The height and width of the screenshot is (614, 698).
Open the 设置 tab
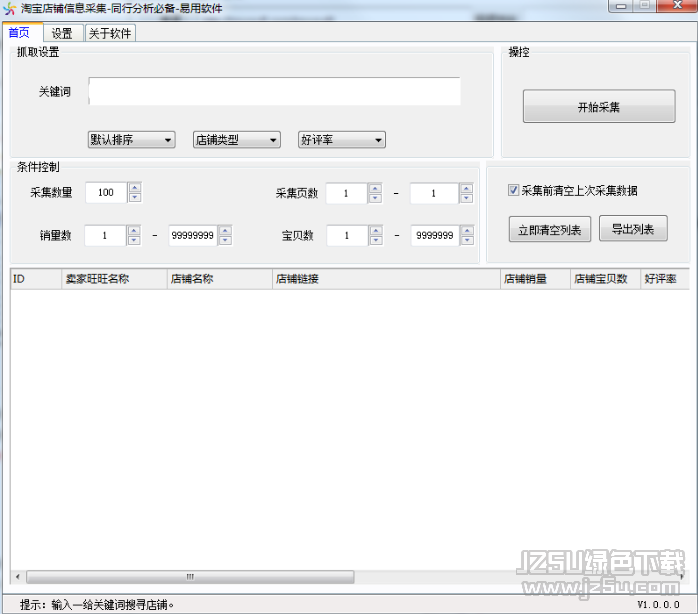tap(62, 33)
